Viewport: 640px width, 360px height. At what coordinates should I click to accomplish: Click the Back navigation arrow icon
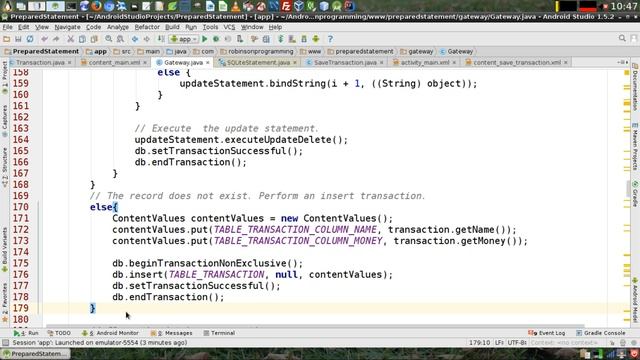tap(135, 39)
